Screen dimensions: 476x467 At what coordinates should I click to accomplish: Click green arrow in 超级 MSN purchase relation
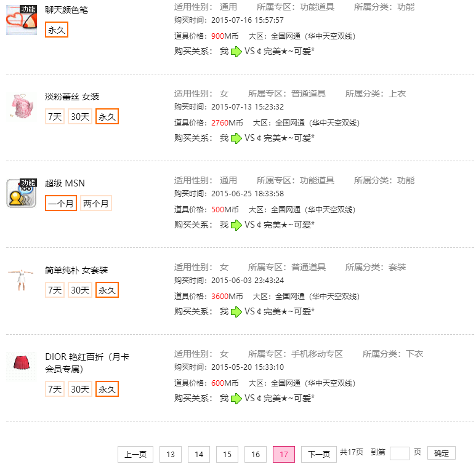[x=236, y=225]
